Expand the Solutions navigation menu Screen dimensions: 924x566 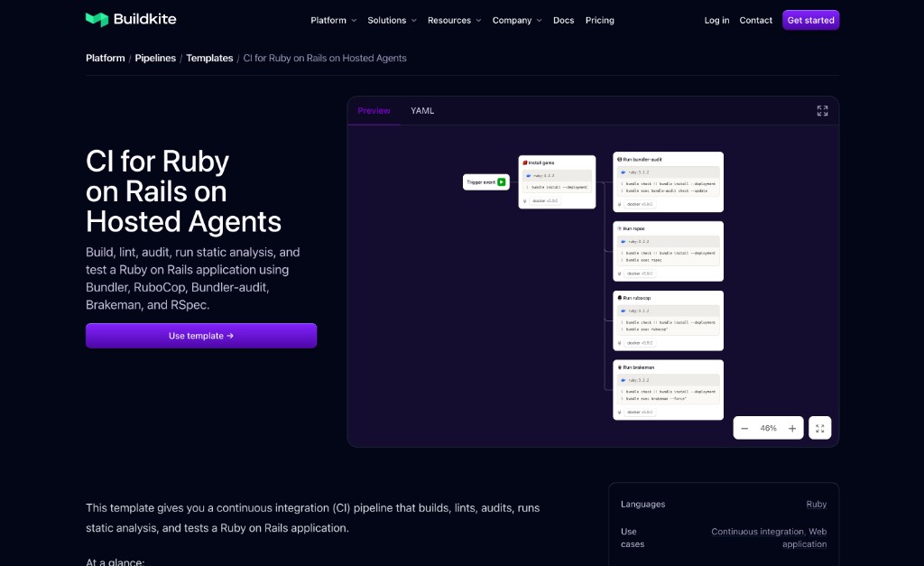(x=392, y=20)
